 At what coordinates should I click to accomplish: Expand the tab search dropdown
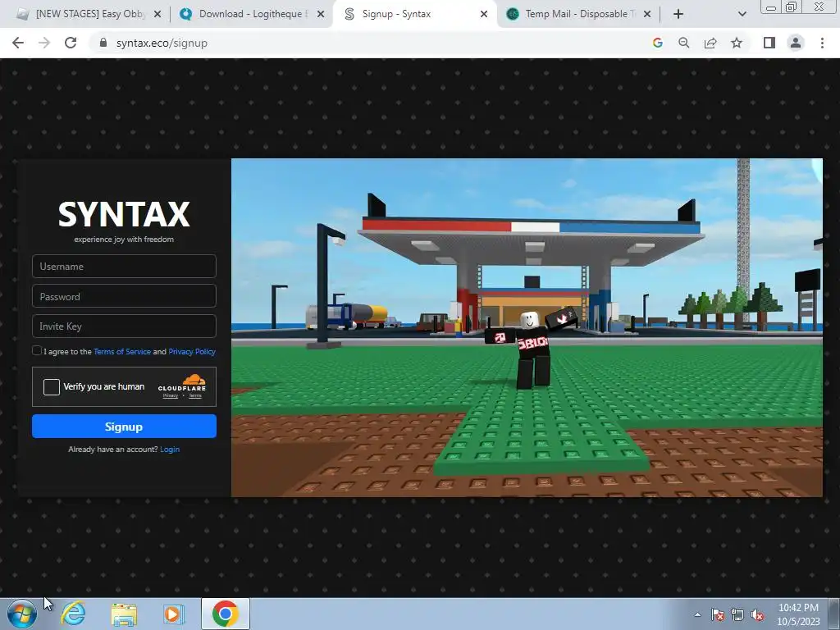coord(742,15)
